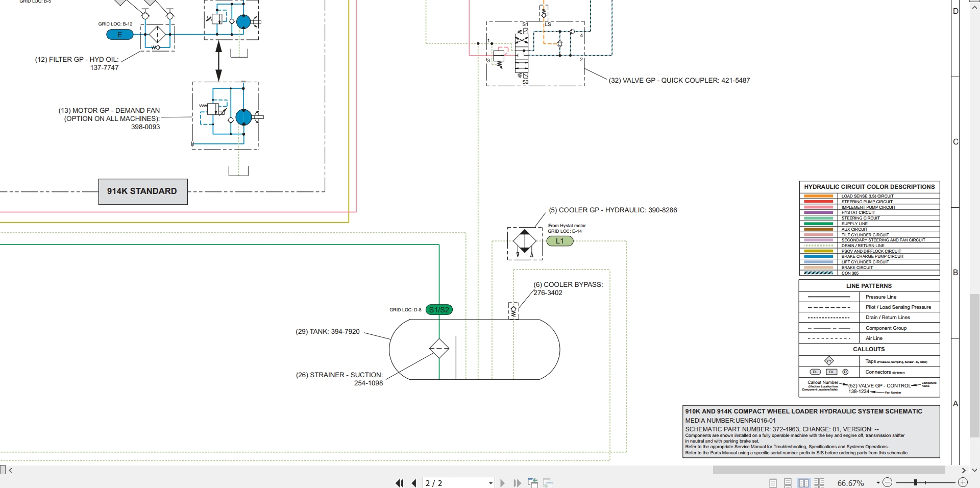The width and height of the screenshot is (980, 488).
Task: Go to the first page
Action: click(x=399, y=483)
